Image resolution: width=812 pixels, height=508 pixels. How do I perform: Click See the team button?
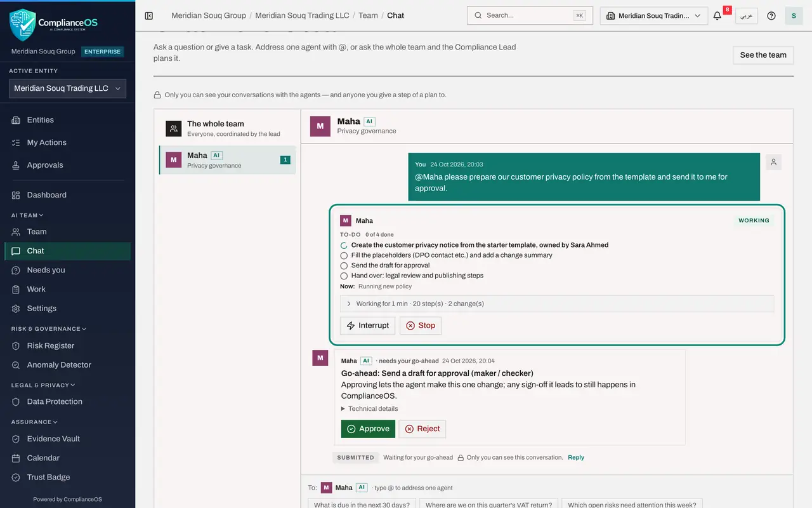[x=763, y=55]
